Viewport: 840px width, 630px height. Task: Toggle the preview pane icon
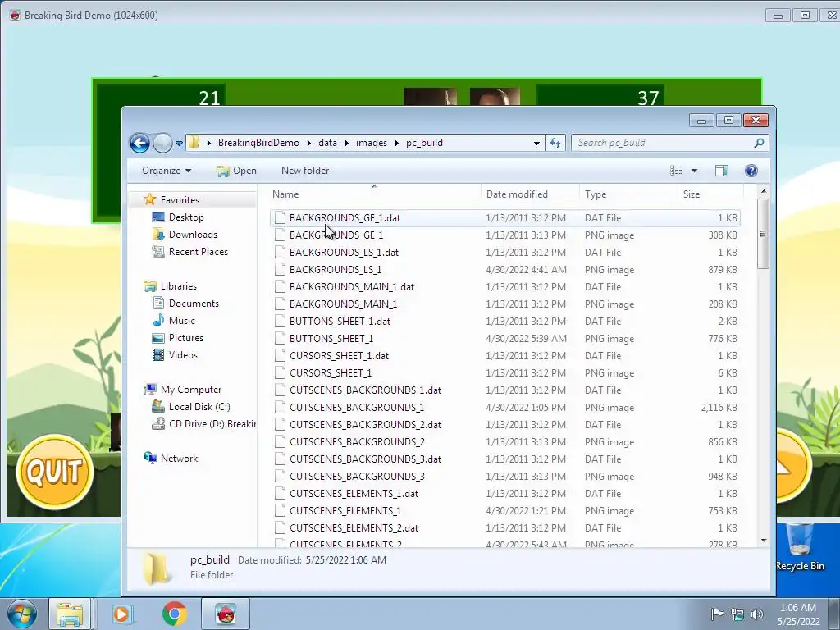click(x=722, y=171)
